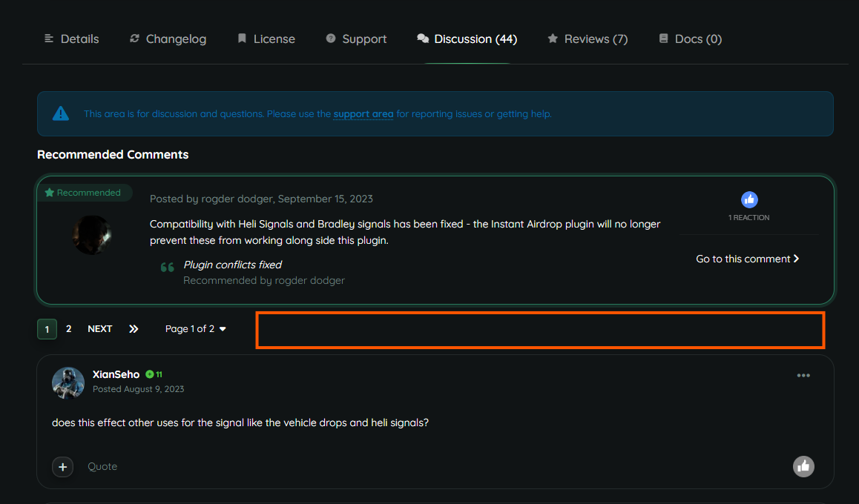
Task: Go to page 2 of comments
Action: coord(69,329)
